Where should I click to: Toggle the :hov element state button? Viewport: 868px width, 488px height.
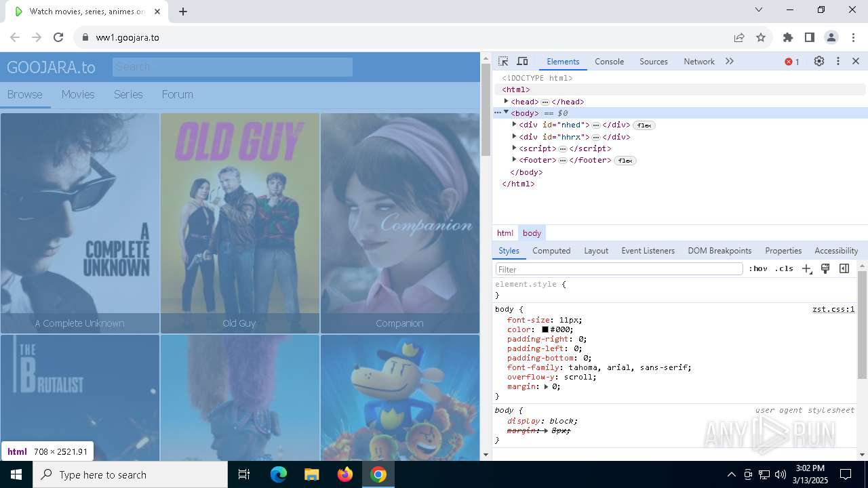tap(758, 268)
